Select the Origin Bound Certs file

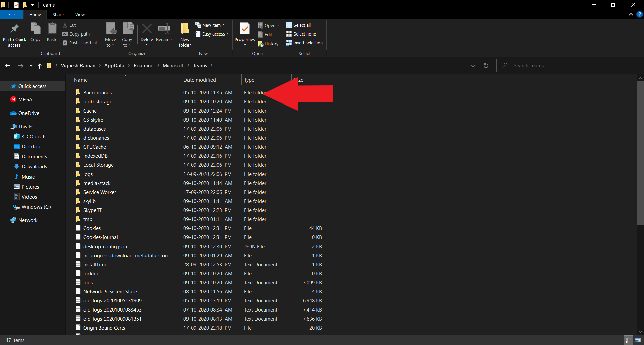tap(104, 328)
